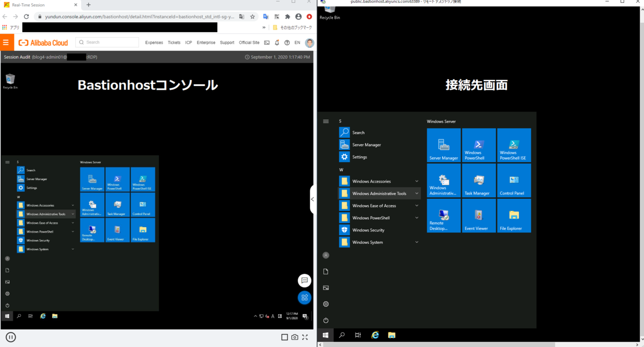644x347 pixels.
Task: Open notifications bell in Alibaba Cloud header
Action: click(277, 42)
